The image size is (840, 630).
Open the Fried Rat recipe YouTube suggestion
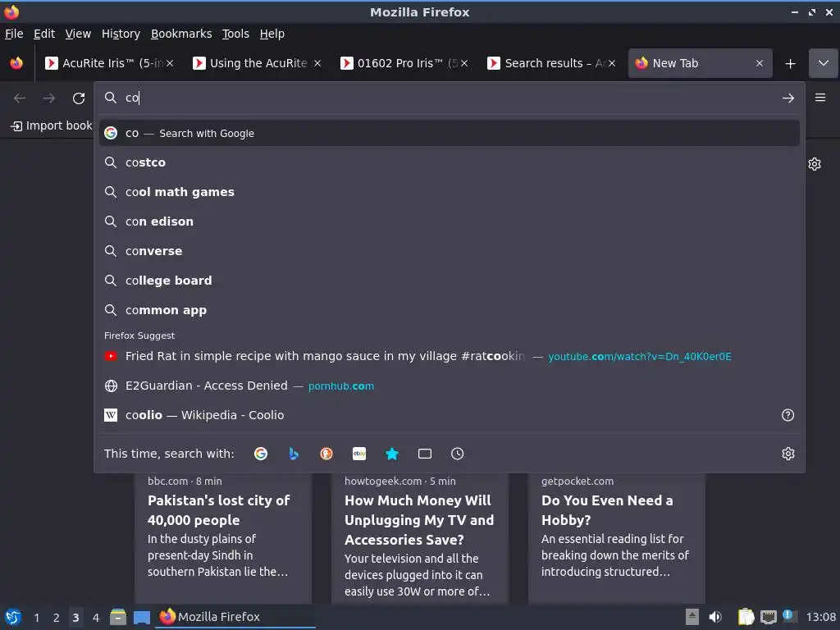click(450, 356)
